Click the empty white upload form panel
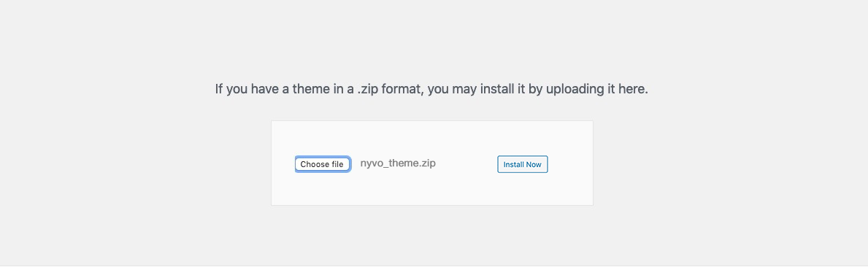This screenshot has height=267, width=868. [x=431, y=163]
